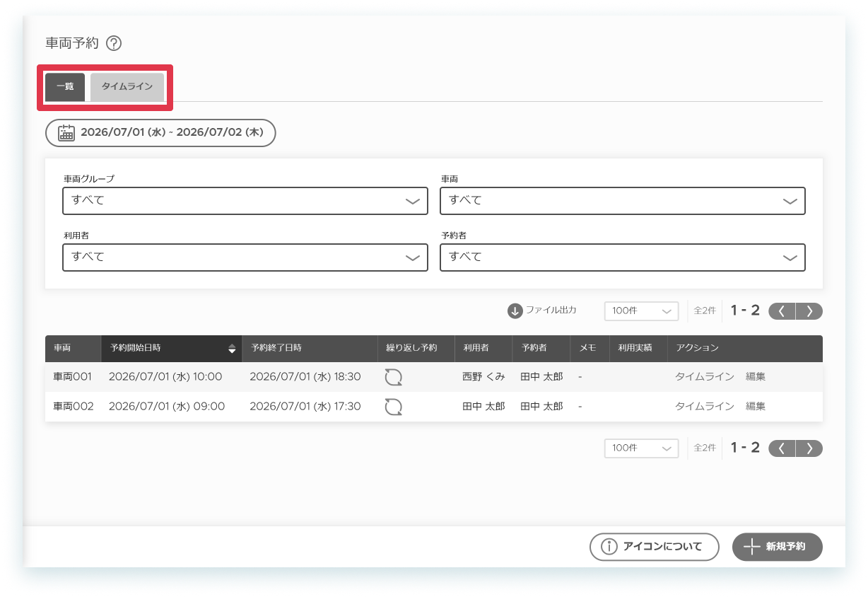Screen dimensions: 868x597
Task: Click the 利用実績 column header
Action: point(638,348)
